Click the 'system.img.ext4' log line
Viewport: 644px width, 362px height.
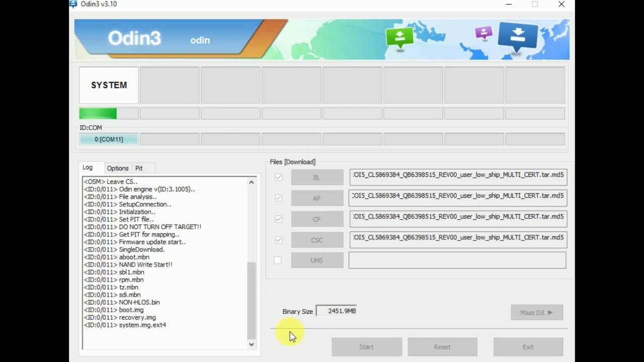pyautogui.click(x=125, y=325)
